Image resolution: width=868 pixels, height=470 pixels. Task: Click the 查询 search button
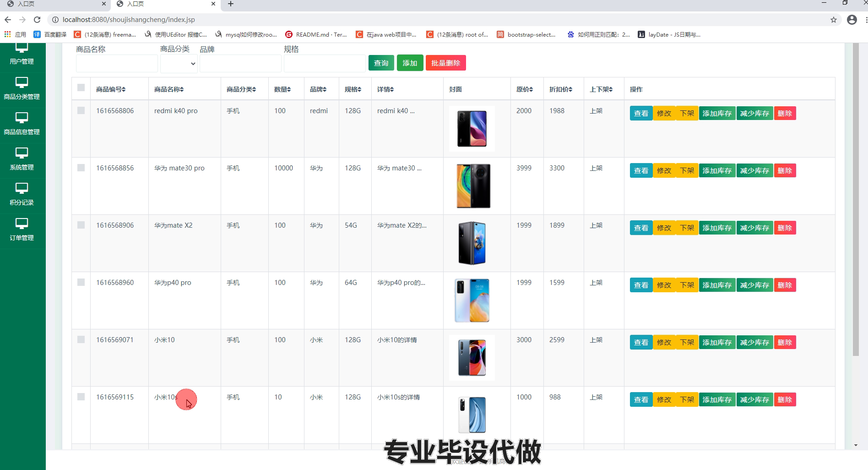coord(381,63)
